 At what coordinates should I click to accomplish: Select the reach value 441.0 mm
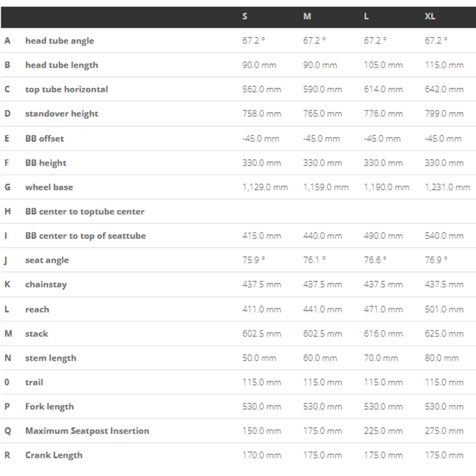(322, 309)
